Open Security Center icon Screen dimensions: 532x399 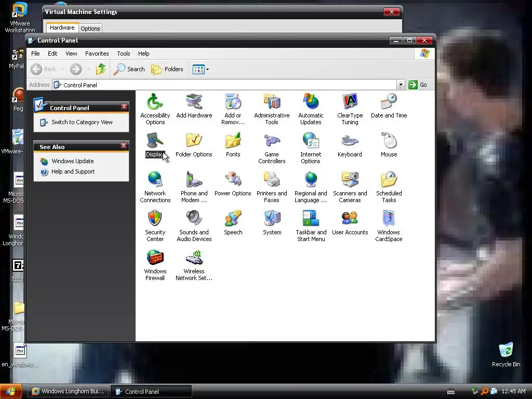point(155,226)
